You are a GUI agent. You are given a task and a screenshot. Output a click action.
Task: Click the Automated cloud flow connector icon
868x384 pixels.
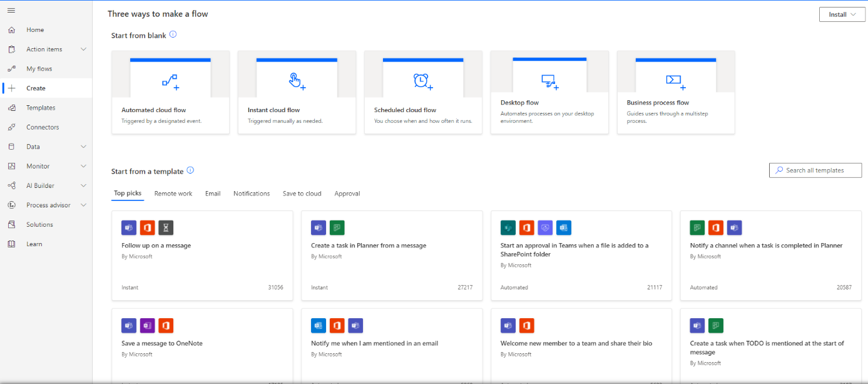170,81
